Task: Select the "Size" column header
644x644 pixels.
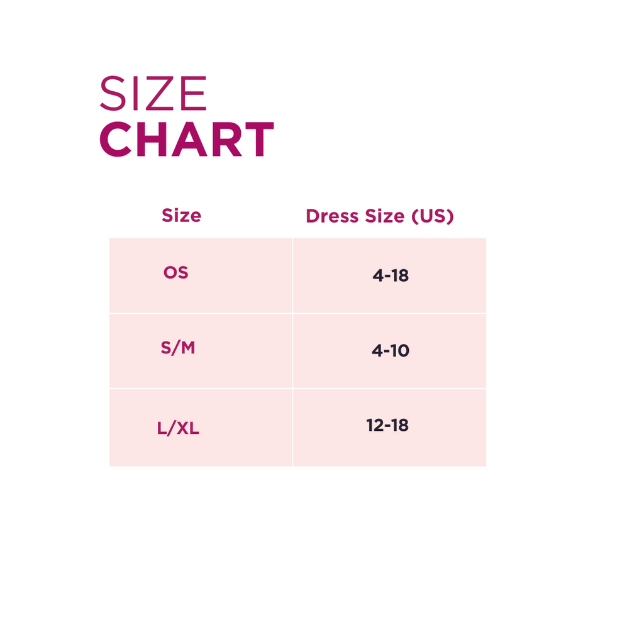Action: (181, 216)
